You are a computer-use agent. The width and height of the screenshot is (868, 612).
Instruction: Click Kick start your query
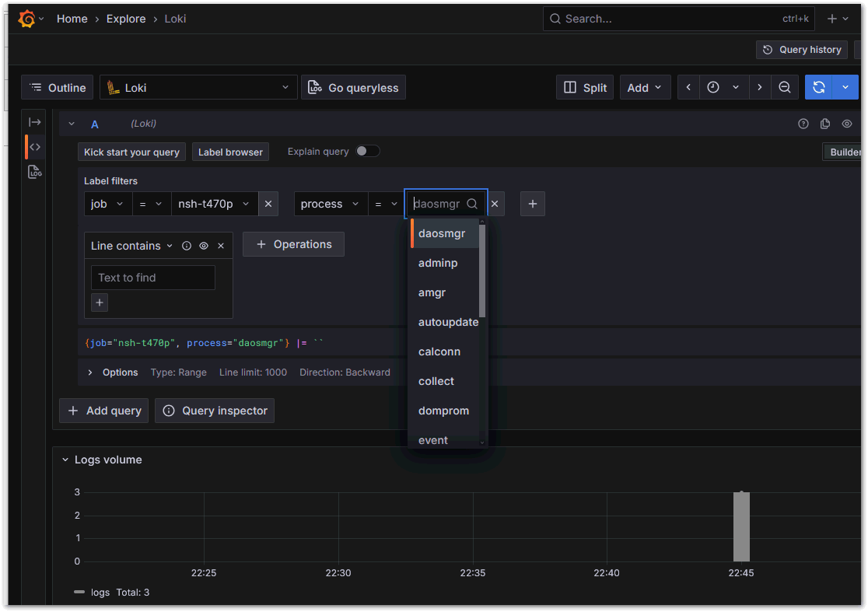[131, 151]
